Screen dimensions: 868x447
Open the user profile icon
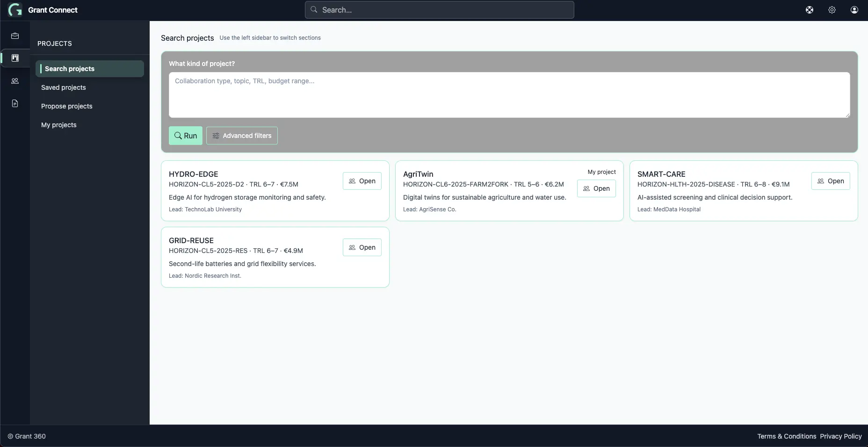point(854,10)
